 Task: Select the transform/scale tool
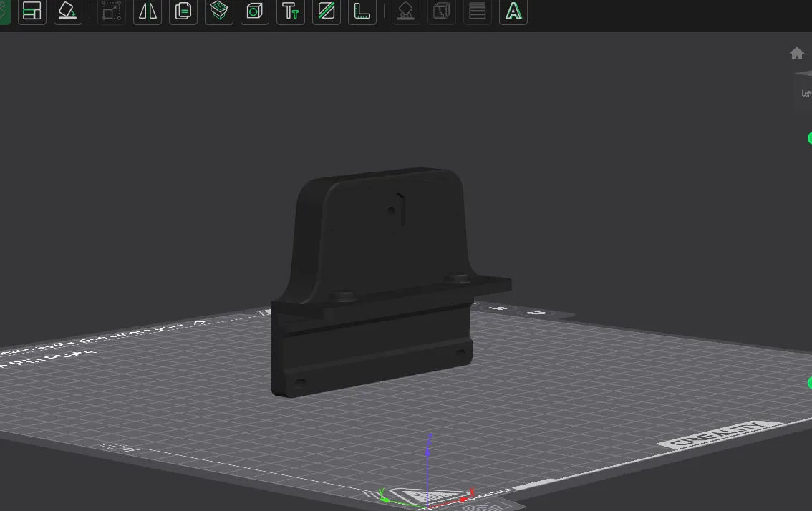[111, 11]
